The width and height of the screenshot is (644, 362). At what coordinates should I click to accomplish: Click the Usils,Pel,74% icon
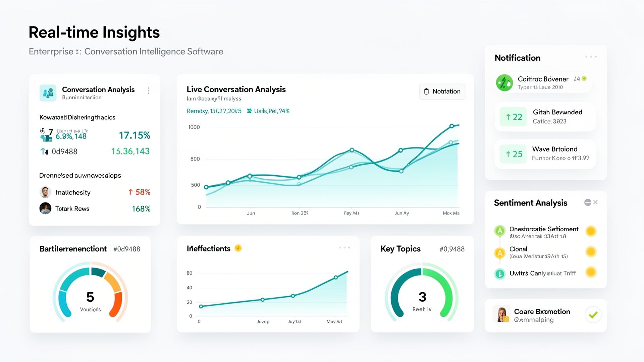[x=249, y=111]
